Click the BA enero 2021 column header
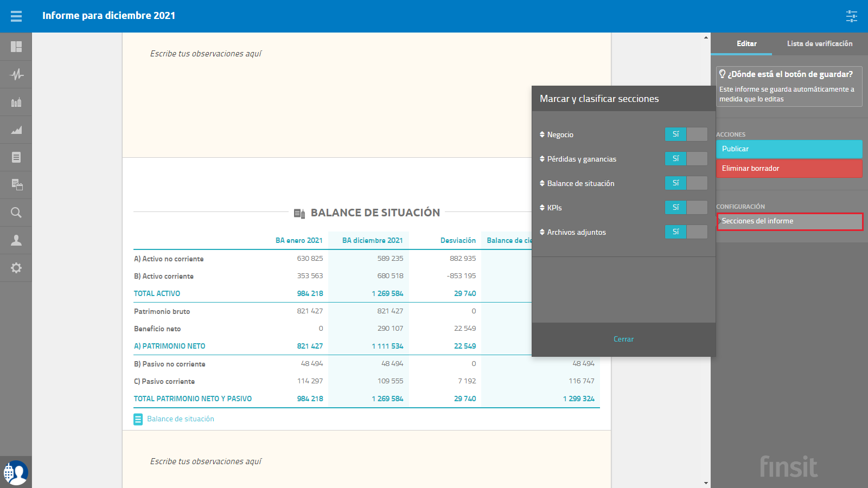The width and height of the screenshot is (868, 488). (299, 240)
